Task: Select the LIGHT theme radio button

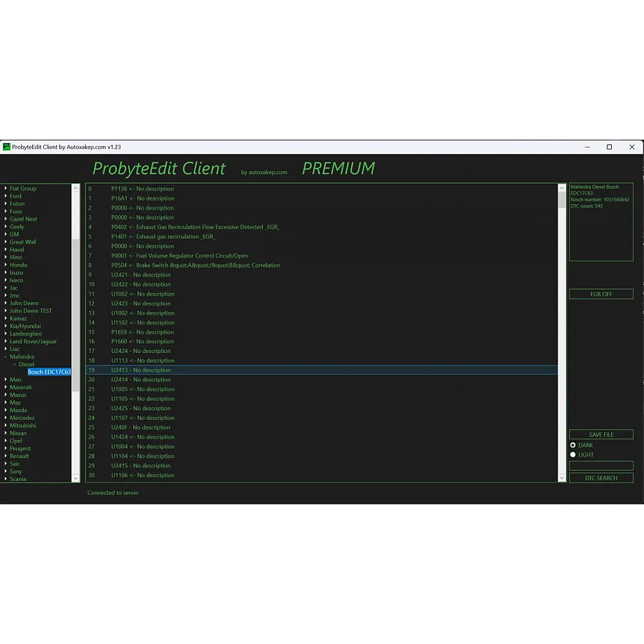Action: click(573, 455)
